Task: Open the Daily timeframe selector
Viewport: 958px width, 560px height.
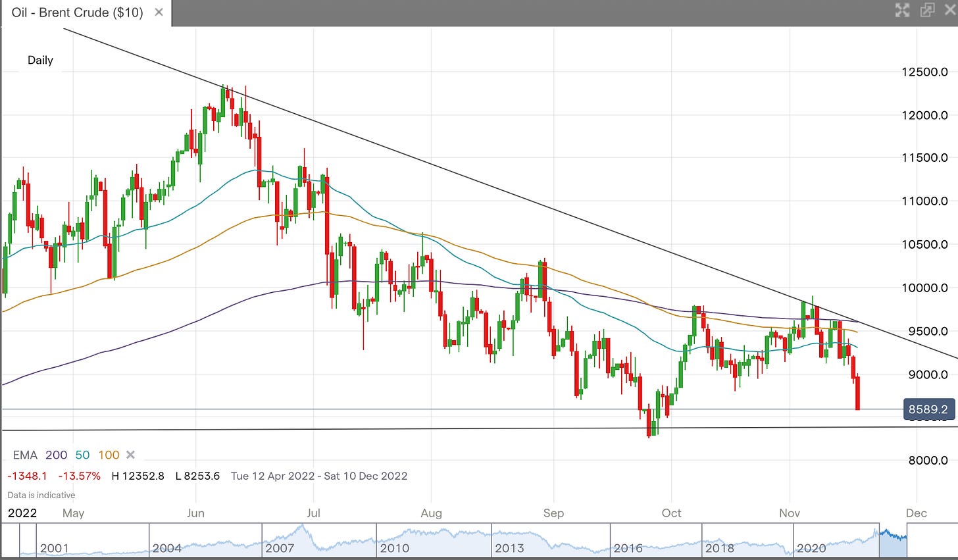Action: click(40, 60)
